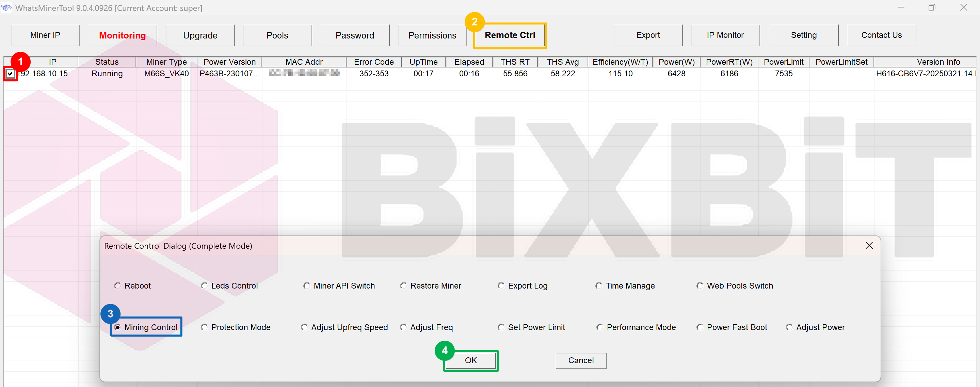Screen dimensions: 980x387
Task: Click the Status column header
Action: [x=107, y=62]
